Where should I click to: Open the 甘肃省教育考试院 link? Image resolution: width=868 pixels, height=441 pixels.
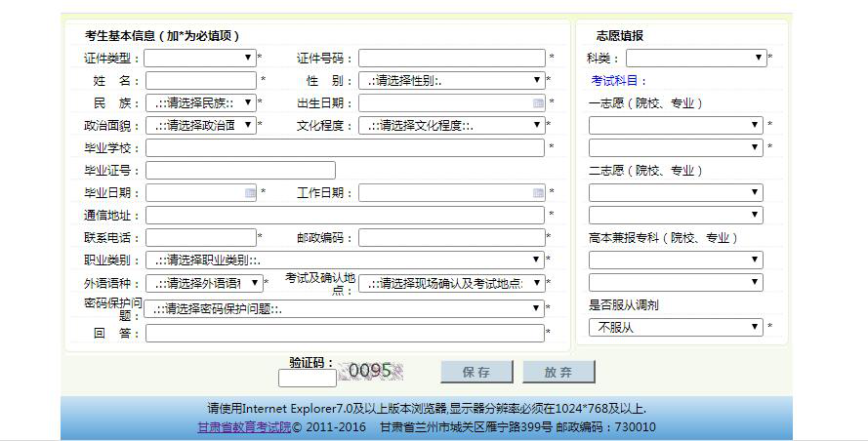(x=244, y=427)
